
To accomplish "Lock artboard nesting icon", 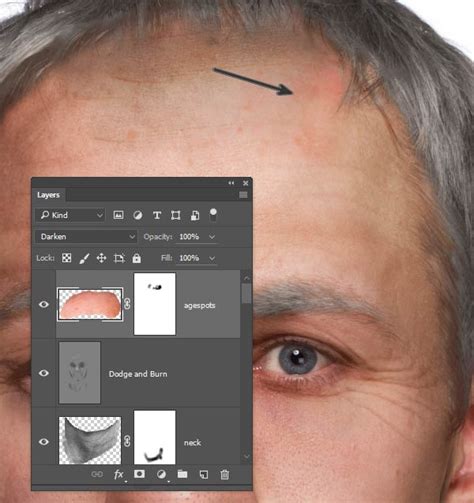I will pos(119,258).
